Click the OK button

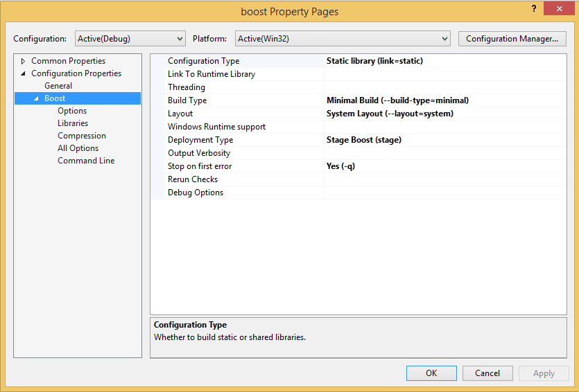point(431,373)
